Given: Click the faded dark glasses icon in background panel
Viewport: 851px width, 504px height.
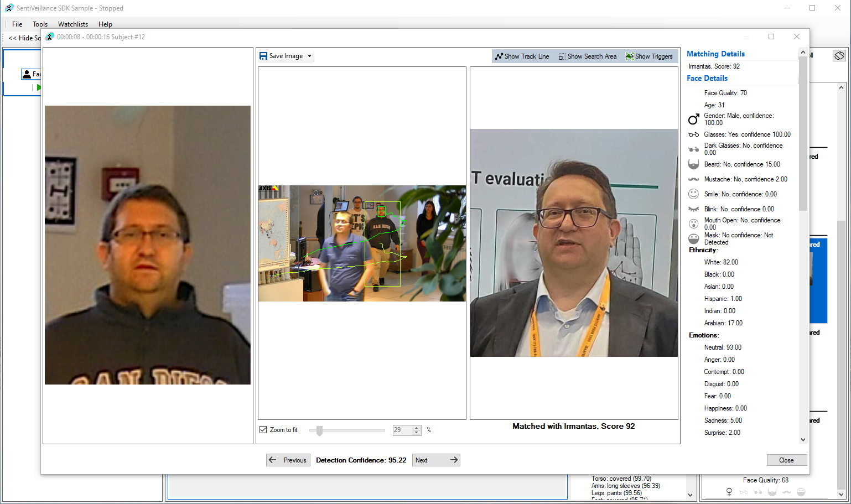Looking at the screenshot, I should click(758, 492).
